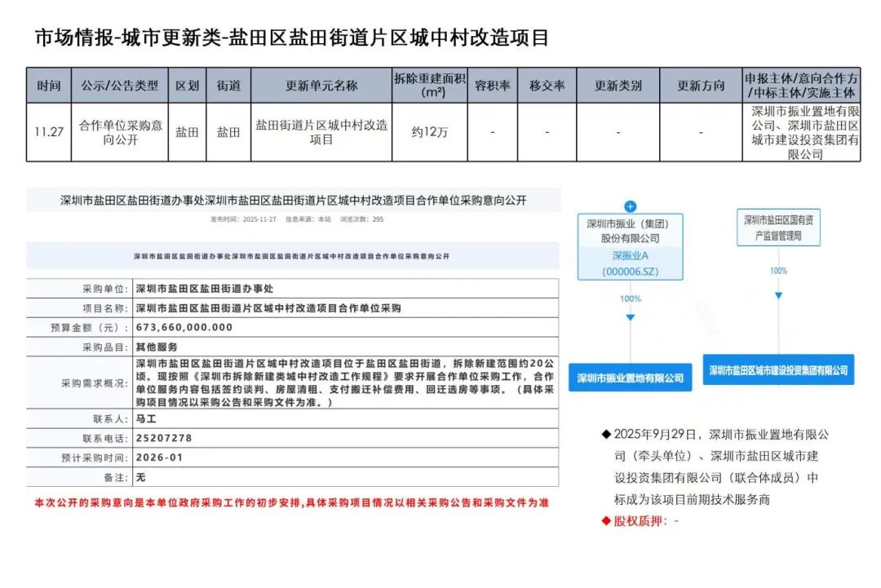Screen dimensions: 881x588
Task: Click the 11.27 date cell
Action: (x=49, y=132)
